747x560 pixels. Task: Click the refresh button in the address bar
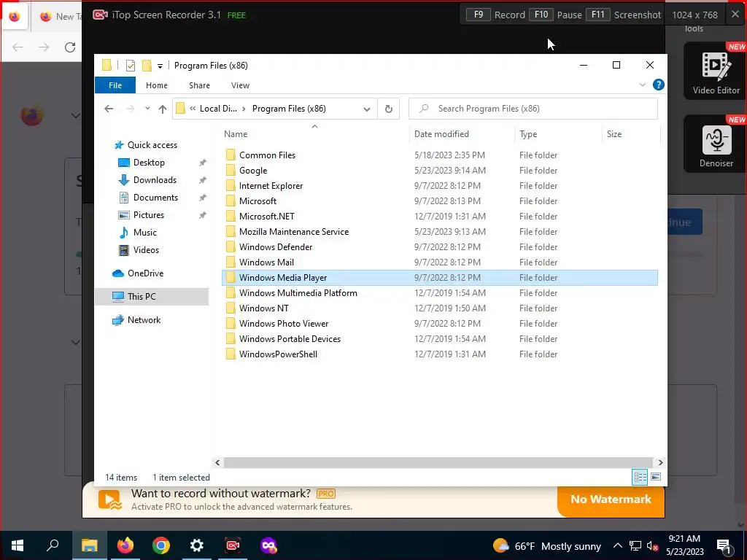[x=388, y=109]
